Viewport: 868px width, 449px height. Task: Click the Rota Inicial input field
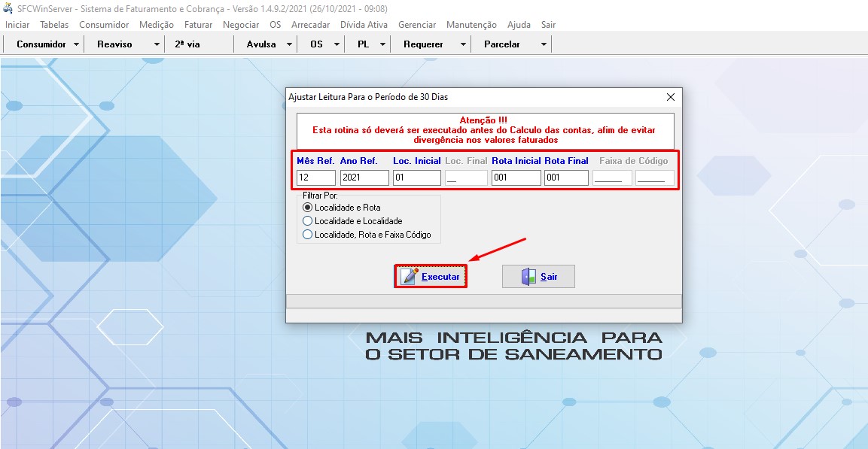(516, 178)
